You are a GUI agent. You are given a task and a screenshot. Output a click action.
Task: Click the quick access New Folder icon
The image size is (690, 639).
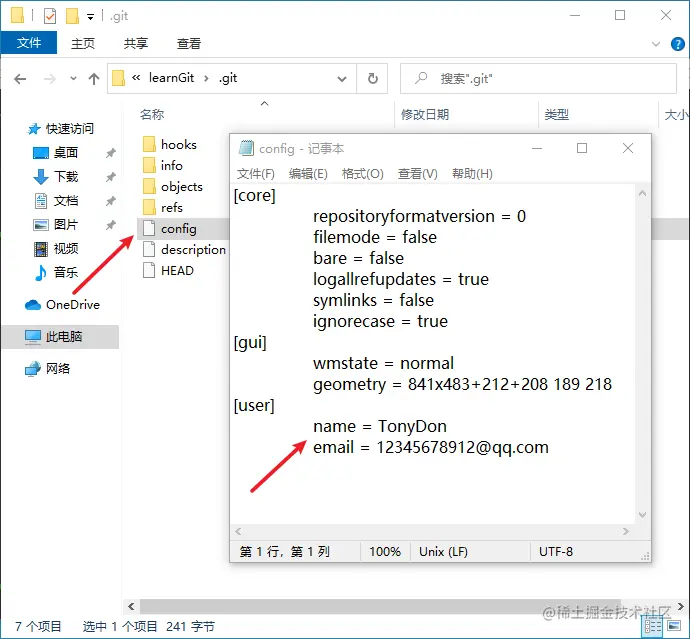click(x=72, y=16)
